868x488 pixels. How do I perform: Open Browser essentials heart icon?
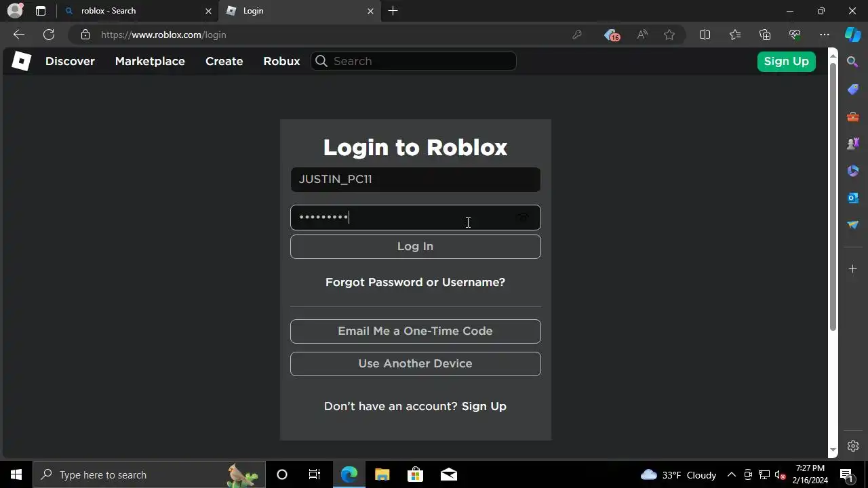tap(795, 35)
